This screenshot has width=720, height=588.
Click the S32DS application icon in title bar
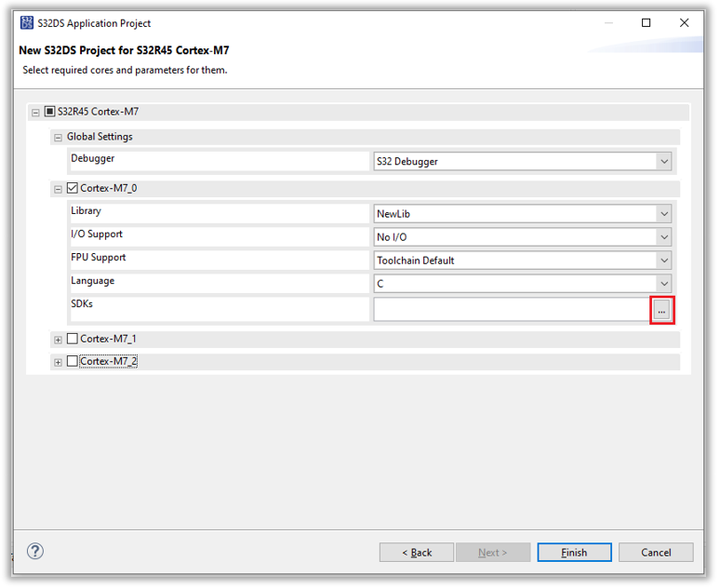(x=27, y=22)
